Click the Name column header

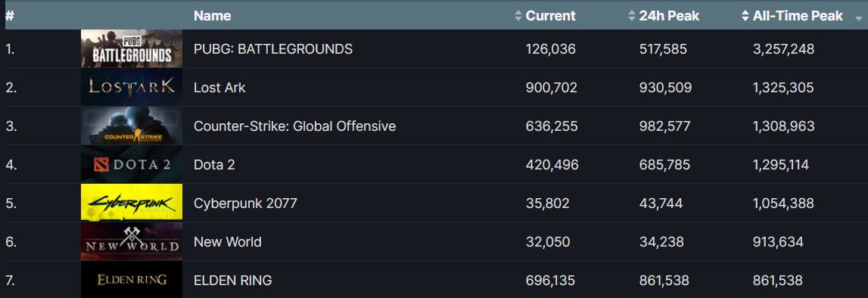pyautogui.click(x=213, y=16)
